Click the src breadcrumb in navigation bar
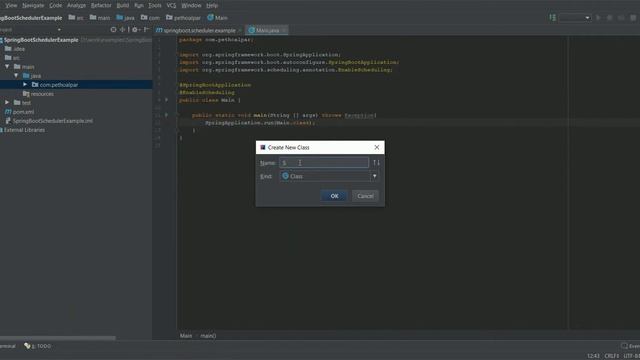Screen dimensions: 640x360 click(76, 18)
